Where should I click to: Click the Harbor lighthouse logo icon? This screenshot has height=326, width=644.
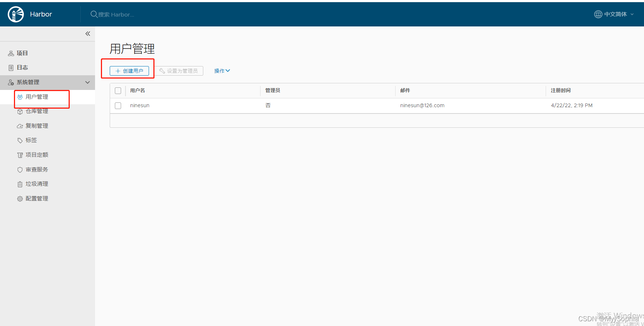[x=16, y=14]
